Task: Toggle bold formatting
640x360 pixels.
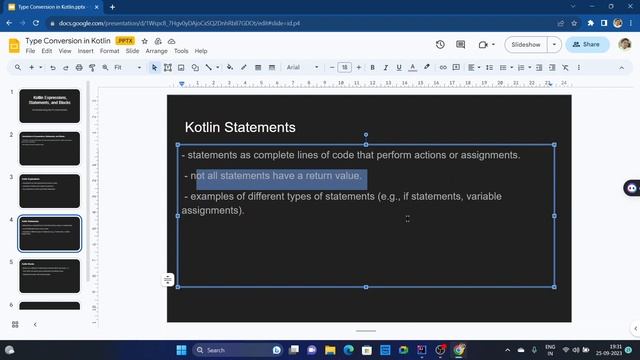Action: pos(372,68)
